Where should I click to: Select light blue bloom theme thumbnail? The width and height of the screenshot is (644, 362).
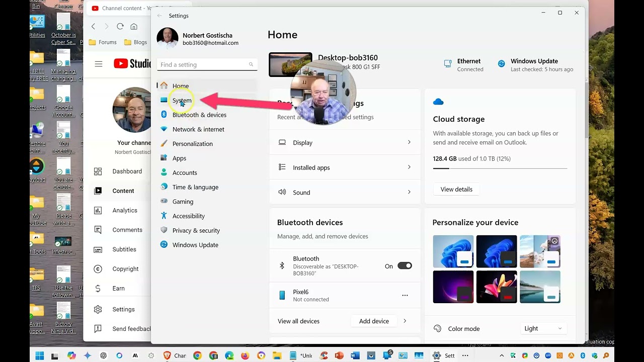(x=453, y=251)
